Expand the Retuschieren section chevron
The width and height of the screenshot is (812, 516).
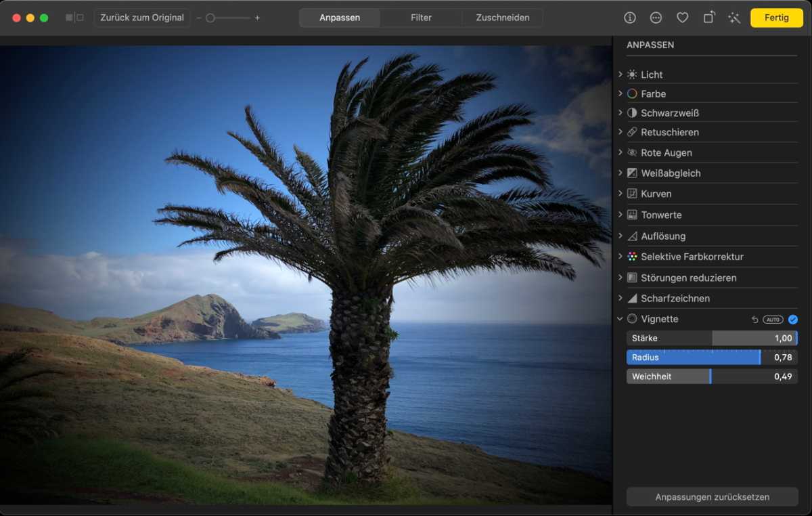click(620, 132)
